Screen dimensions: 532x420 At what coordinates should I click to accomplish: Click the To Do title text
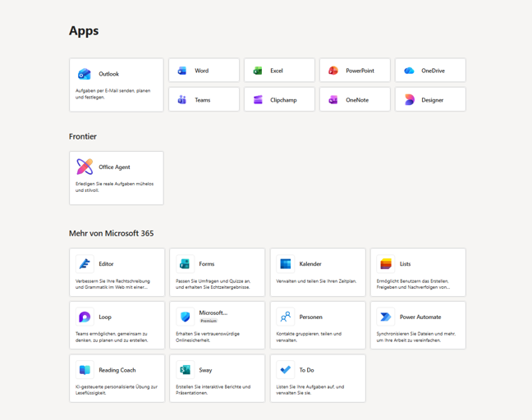306,370
